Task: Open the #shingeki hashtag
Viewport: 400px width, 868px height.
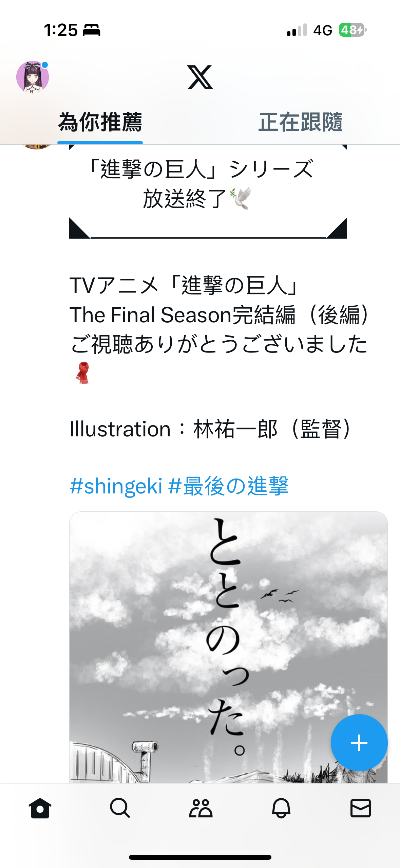Action: pos(116,486)
